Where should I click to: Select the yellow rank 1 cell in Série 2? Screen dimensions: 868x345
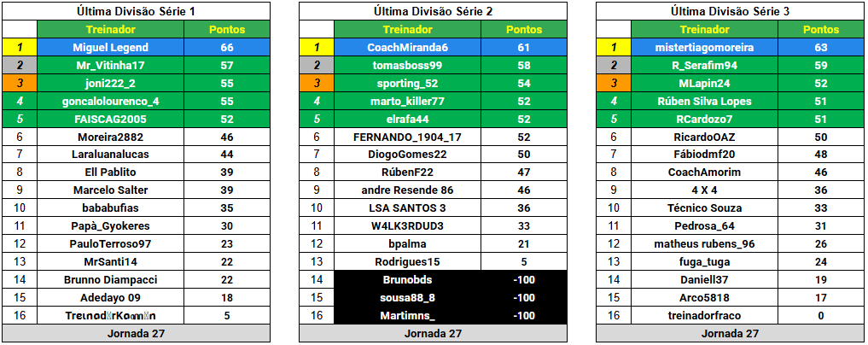317,48
